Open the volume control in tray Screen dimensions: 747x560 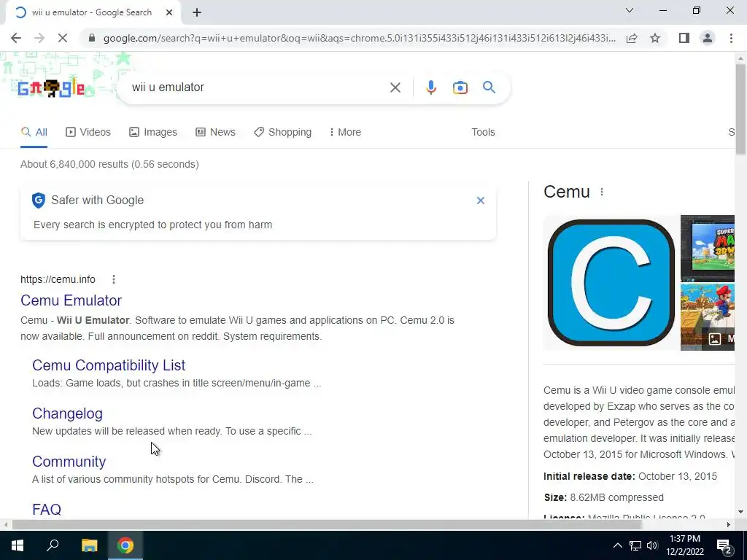[652, 545]
